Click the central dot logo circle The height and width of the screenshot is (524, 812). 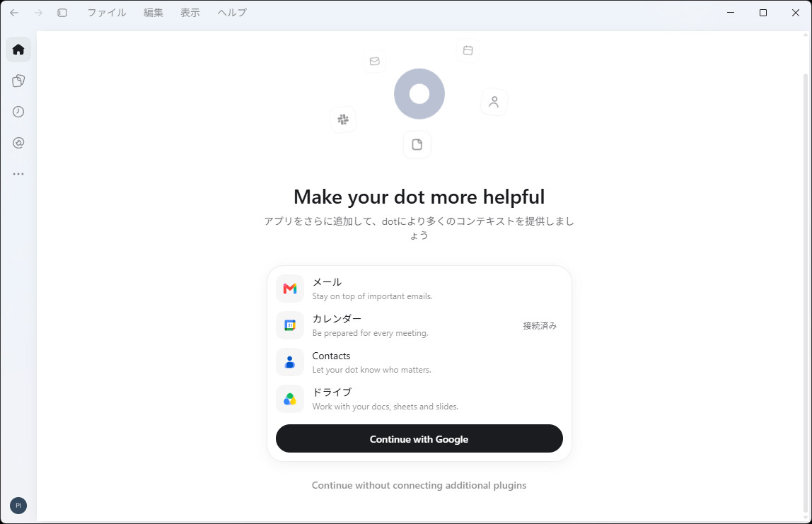point(419,94)
